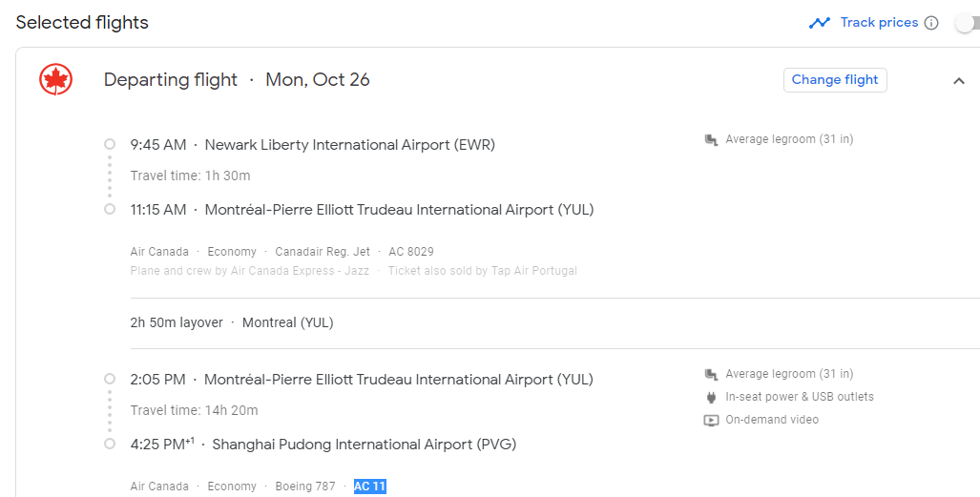Click the highlighted AC 11 flight number
This screenshot has width=980, height=497.
369,487
